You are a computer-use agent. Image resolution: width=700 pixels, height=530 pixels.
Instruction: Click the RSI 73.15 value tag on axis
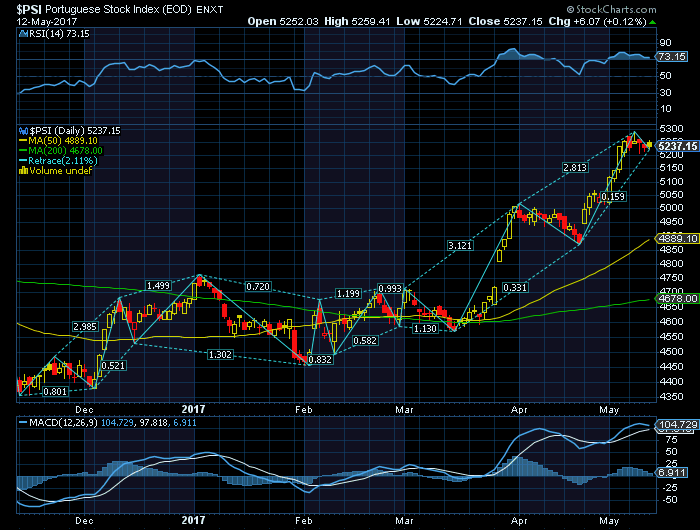[671, 57]
